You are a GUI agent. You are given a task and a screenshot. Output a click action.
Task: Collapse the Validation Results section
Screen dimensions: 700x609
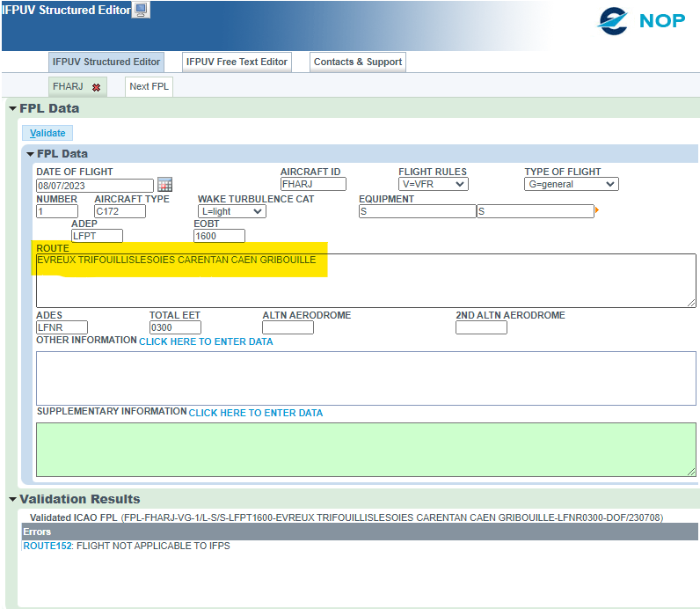click(12, 499)
